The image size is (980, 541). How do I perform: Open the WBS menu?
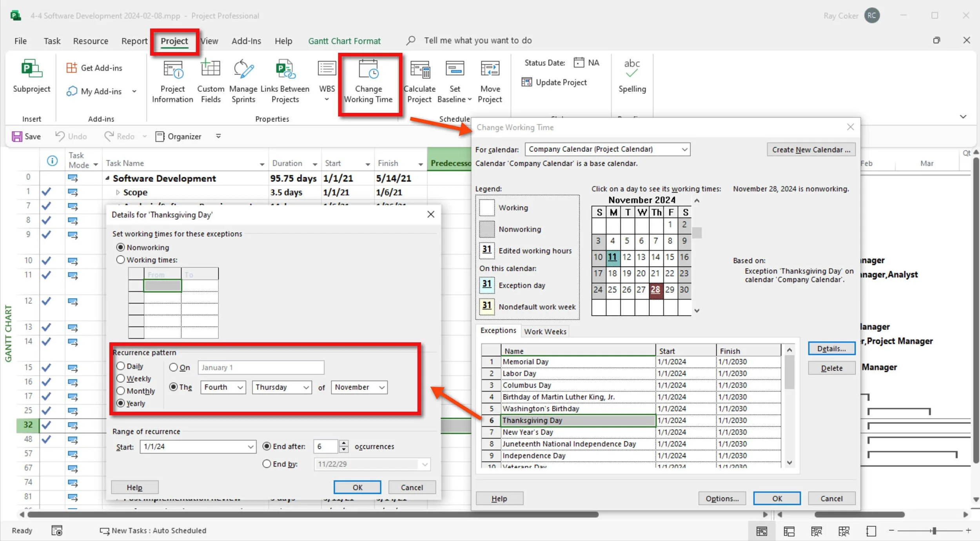point(327,82)
